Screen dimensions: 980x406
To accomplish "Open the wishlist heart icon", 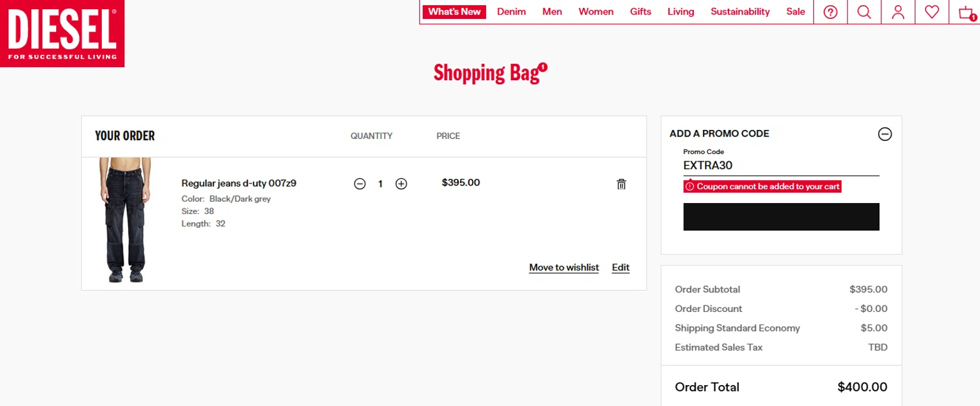I will (x=932, y=12).
